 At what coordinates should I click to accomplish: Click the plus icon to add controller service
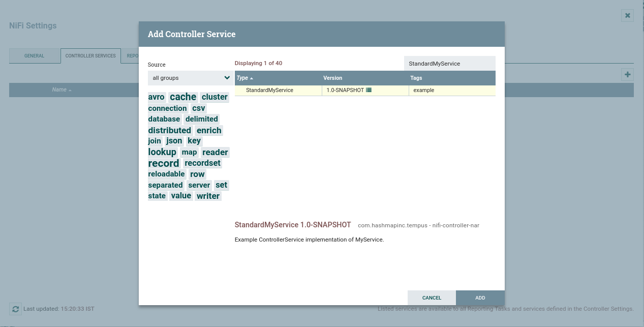point(628,75)
